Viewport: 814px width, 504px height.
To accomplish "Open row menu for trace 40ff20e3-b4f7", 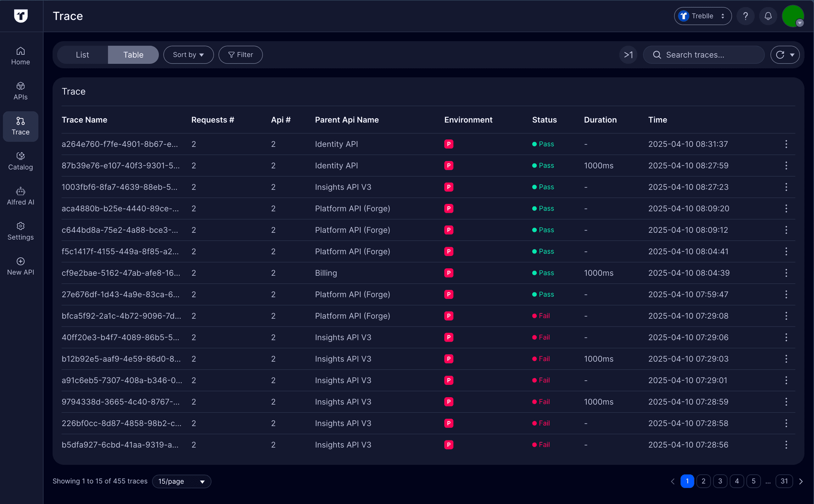I will pos(786,337).
